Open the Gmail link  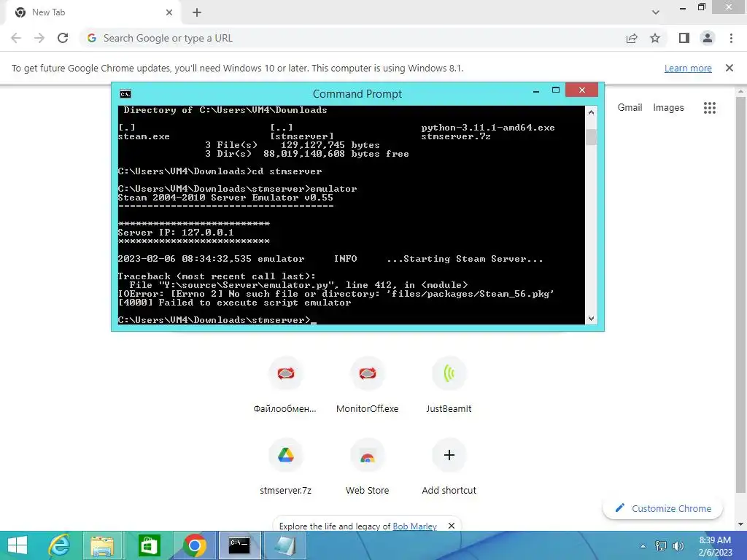tap(630, 108)
